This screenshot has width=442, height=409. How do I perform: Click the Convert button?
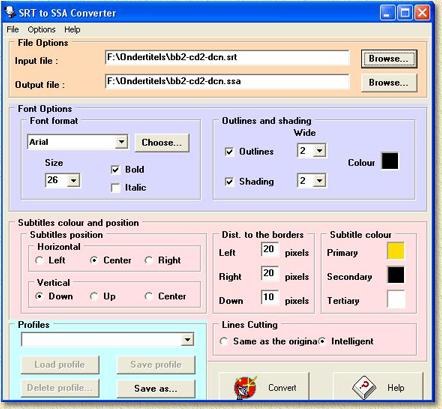(264, 387)
